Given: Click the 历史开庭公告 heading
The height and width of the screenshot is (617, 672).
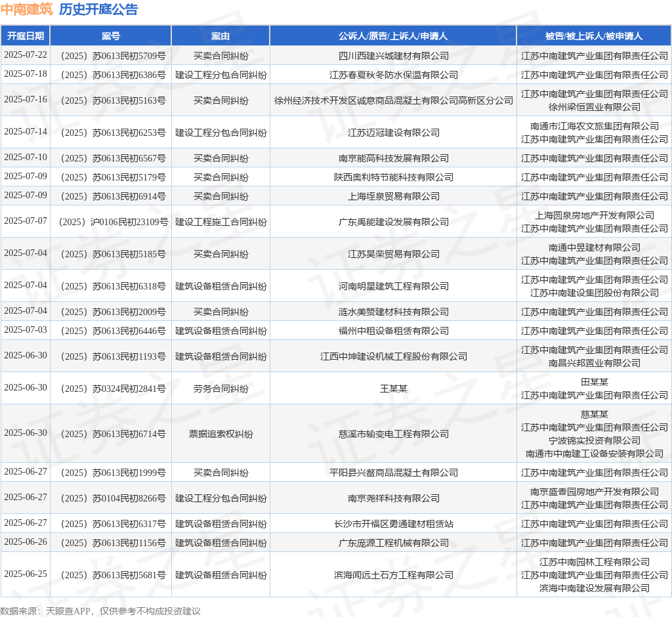Looking at the screenshot, I should coord(98,9).
